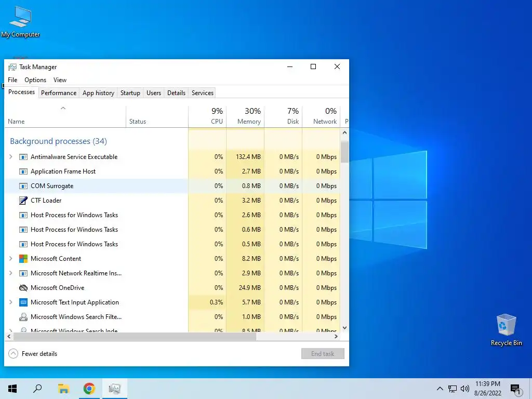Expand Microsoft Network Realtime Ins... group

(x=10, y=273)
